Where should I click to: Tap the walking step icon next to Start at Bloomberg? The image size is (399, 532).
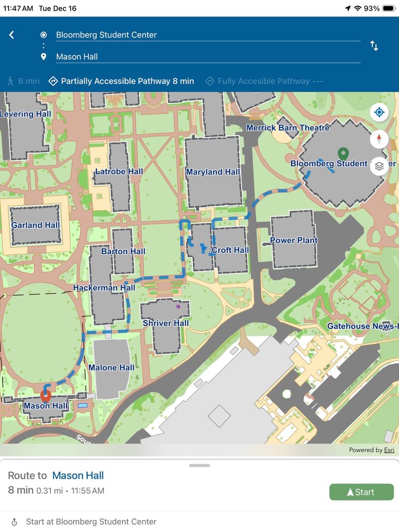(x=14, y=522)
